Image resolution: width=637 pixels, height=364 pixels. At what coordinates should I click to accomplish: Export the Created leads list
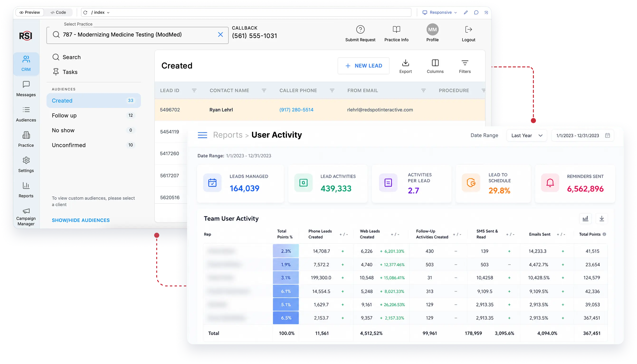tap(405, 66)
